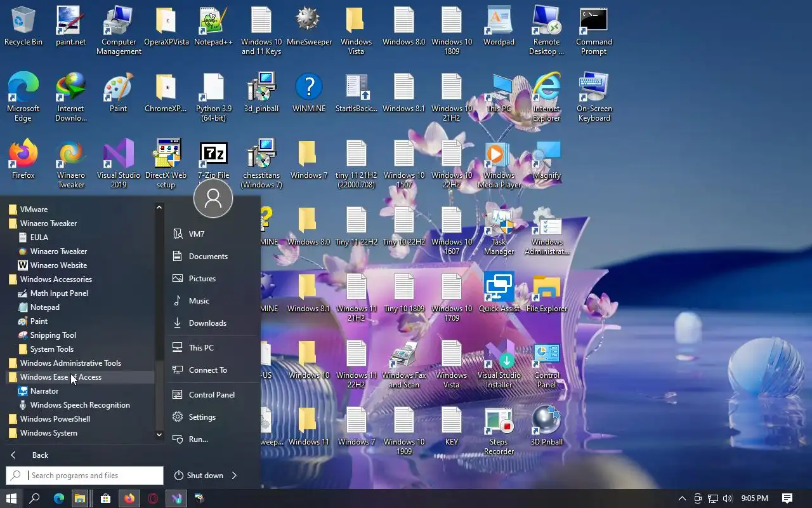Launch Steps Recorder desktop icon
Image resolution: width=812 pixels, height=508 pixels.
click(x=499, y=431)
